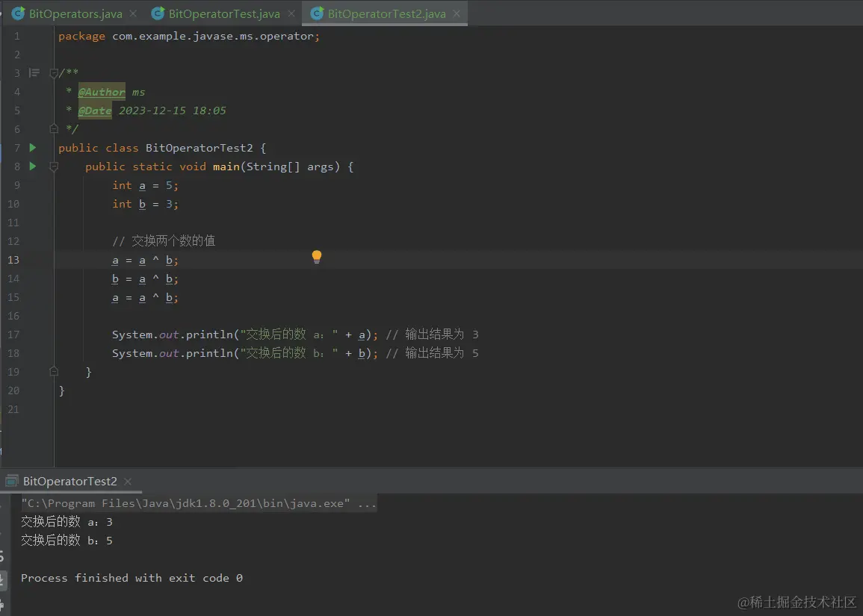Click the main method name on line 8

[x=226, y=167]
